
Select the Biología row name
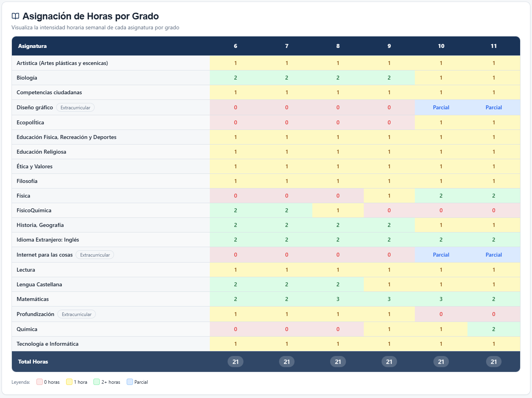tap(27, 78)
